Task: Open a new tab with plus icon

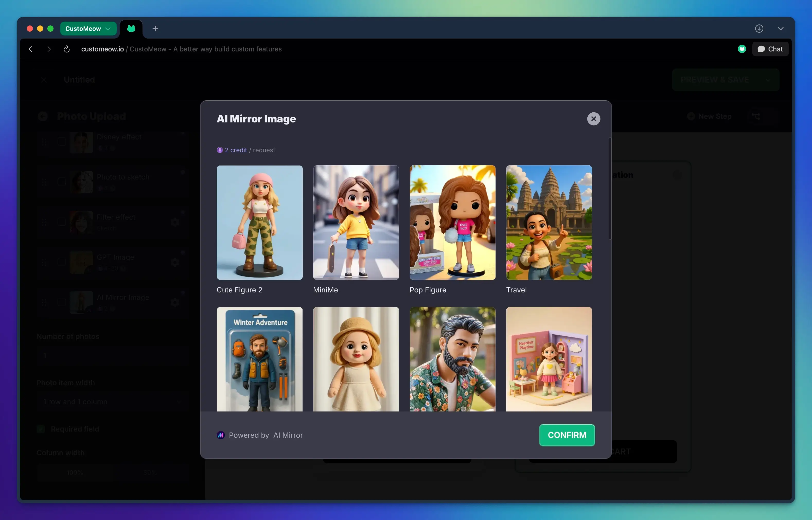Action: coord(155,29)
